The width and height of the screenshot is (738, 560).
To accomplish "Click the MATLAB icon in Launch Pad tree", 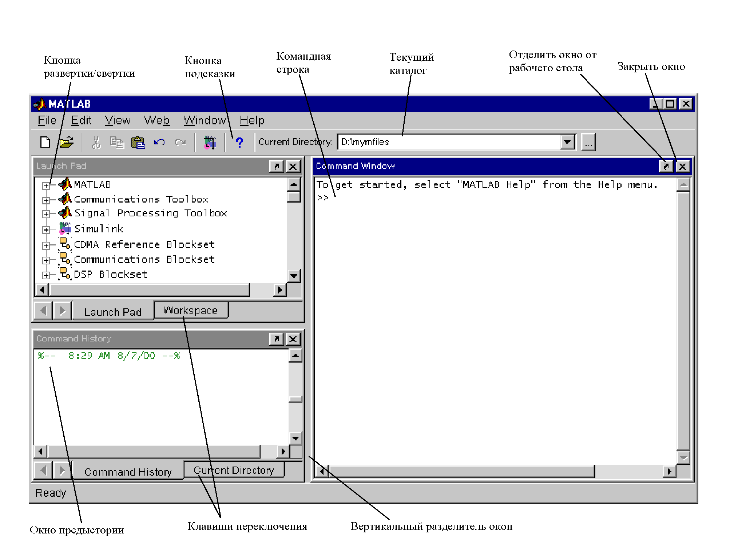I will [65, 184].
